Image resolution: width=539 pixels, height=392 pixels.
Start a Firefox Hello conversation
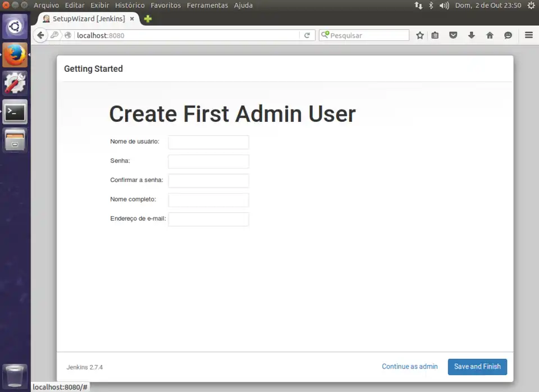508,35
